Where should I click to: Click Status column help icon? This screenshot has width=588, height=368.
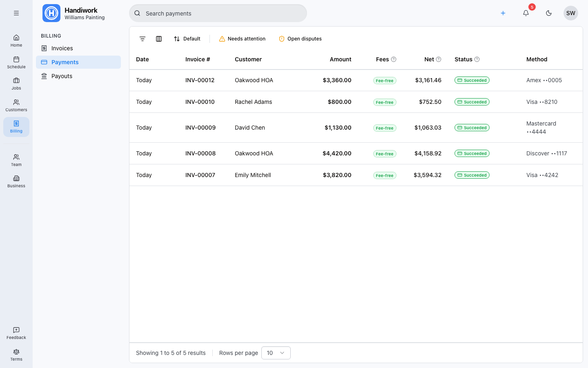tap(477, 59)
